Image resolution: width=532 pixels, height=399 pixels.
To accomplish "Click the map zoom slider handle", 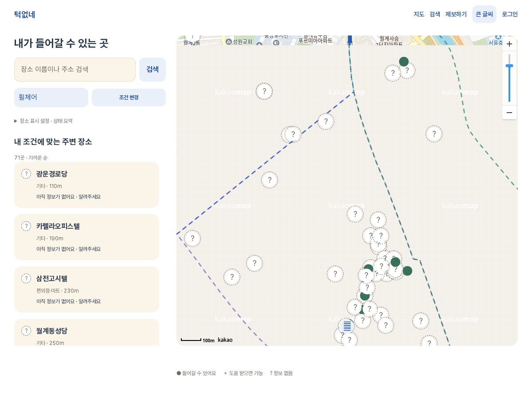I will (x=509, y=66).
